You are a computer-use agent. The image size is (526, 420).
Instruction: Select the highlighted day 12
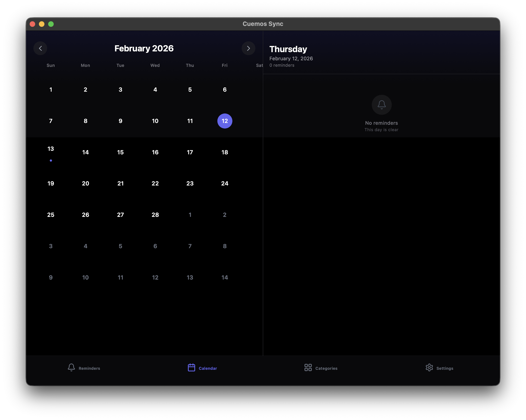click(224, 121)
